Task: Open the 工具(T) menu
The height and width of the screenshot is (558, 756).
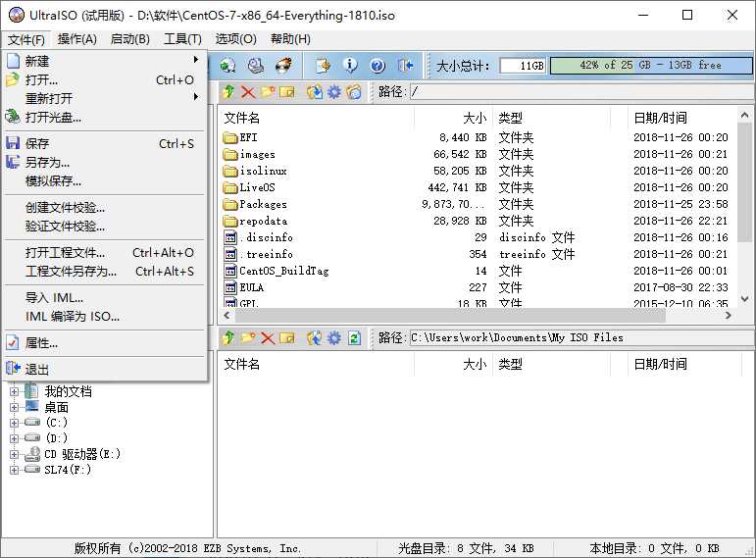Action: pos(182,39)
